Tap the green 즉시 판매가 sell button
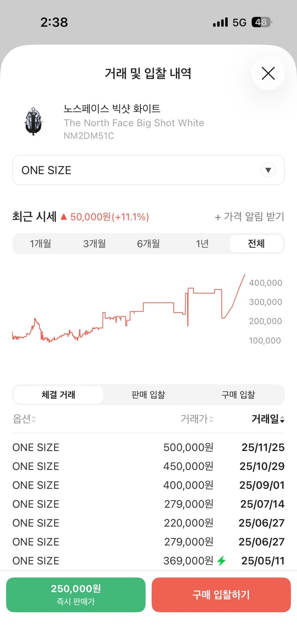The image size is (297, 644). click(x=76, y=595)
